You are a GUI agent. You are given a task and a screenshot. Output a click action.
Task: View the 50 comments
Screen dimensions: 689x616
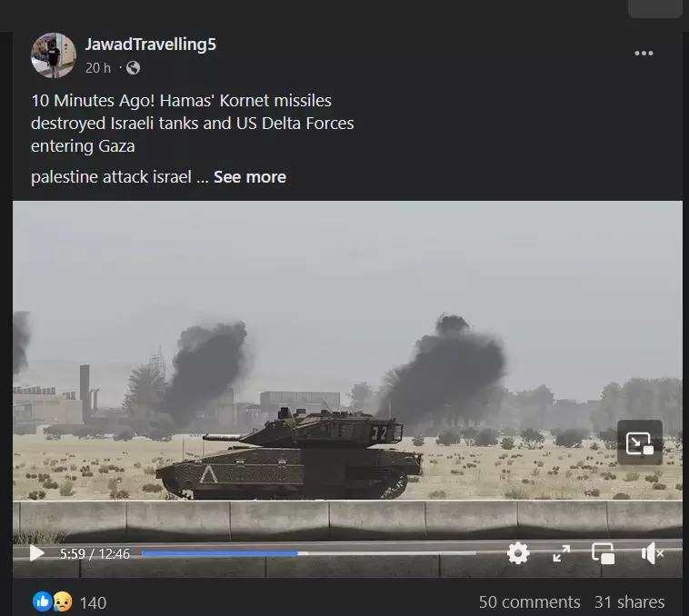[529, 602]
